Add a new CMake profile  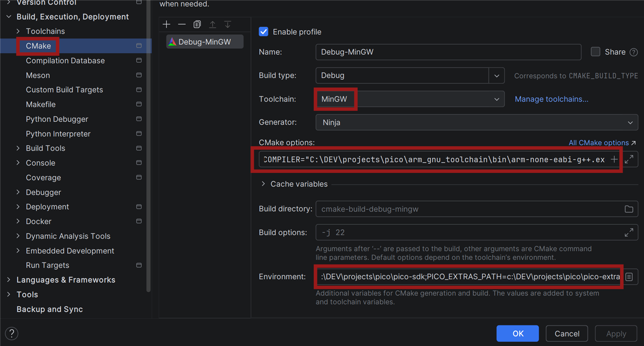click(167, 25)
